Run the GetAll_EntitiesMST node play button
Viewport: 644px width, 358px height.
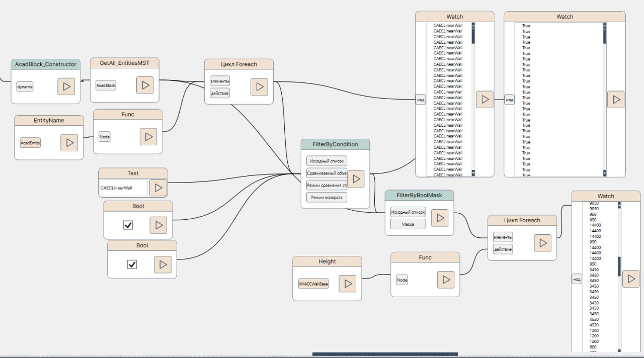click(x=145, y=85)
